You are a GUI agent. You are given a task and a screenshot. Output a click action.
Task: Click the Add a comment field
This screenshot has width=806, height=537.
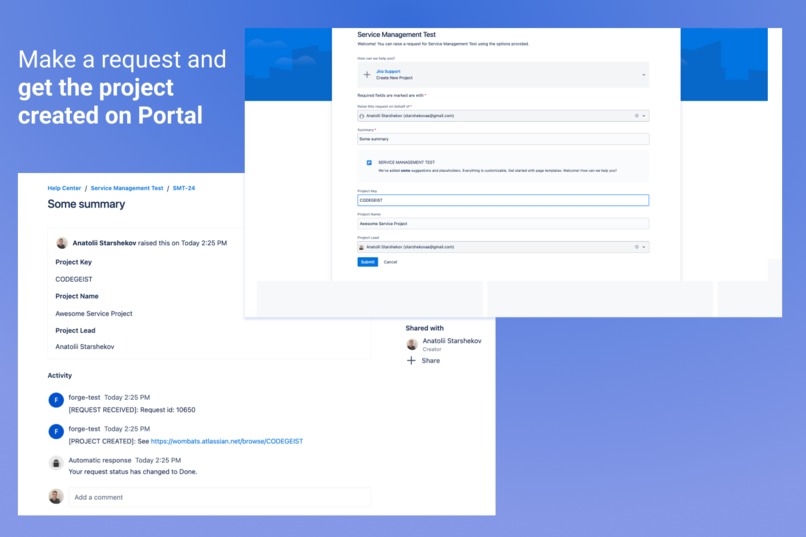[x=219, y=497]
